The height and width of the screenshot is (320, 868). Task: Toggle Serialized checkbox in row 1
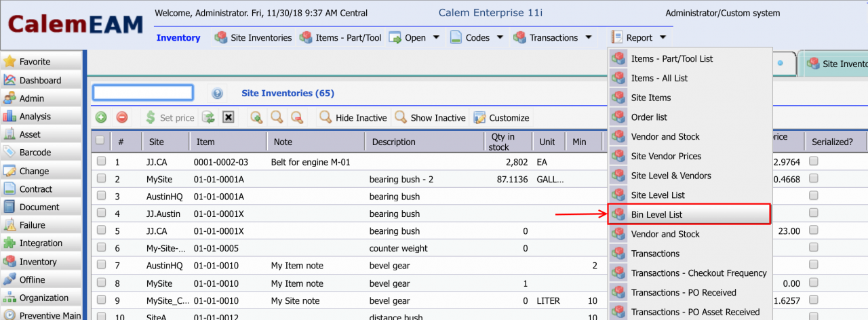[x=814, y=161]
